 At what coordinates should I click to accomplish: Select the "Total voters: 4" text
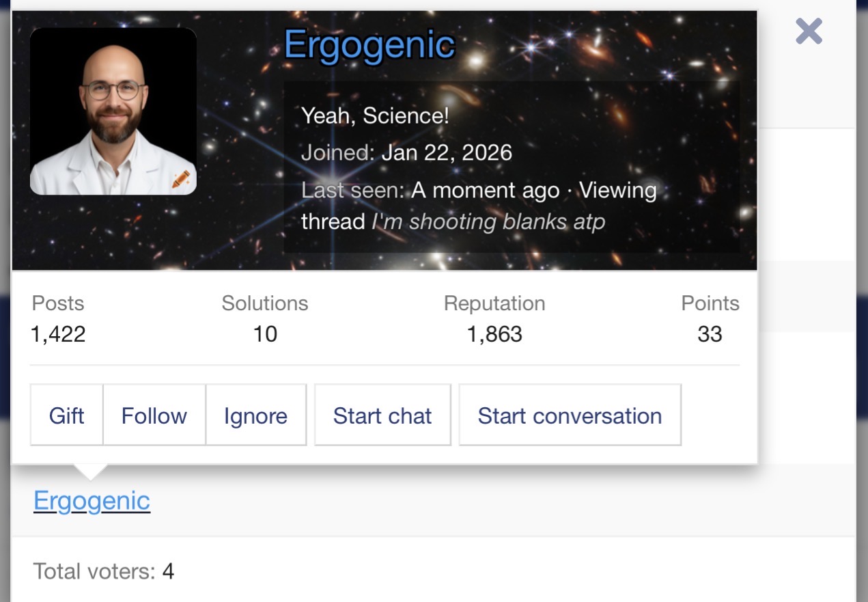pyautogui.click(x=103, y=571)
